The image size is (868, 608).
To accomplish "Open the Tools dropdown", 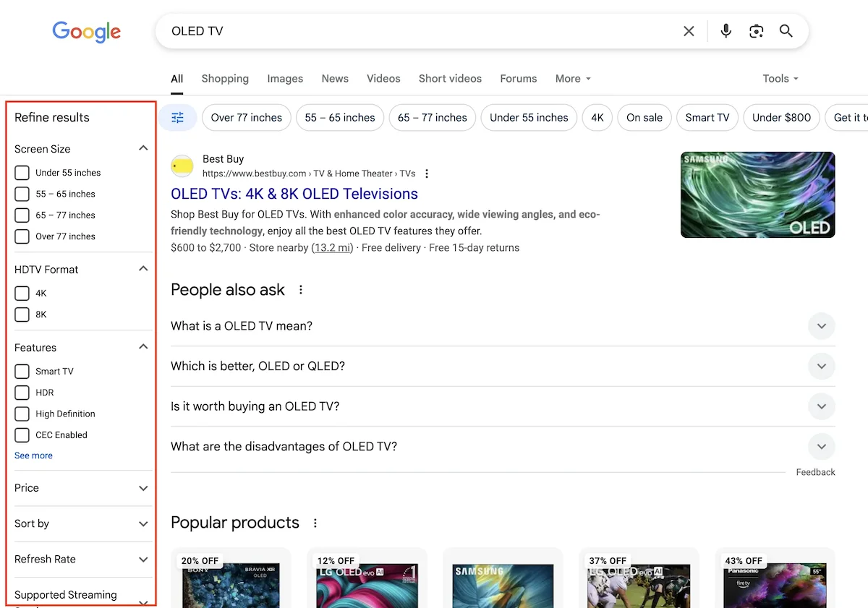I will [780, 79].
